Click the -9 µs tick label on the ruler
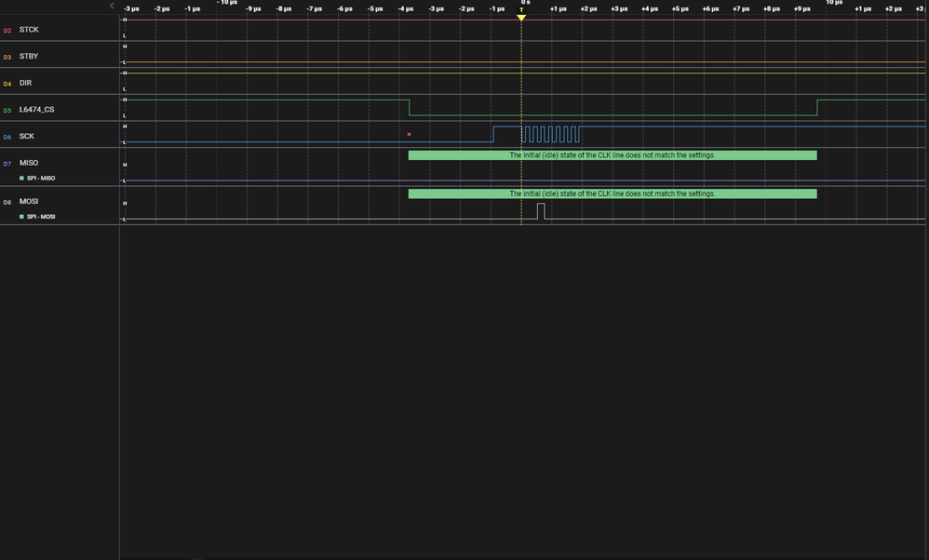929x560 pixels. (253, 9)
